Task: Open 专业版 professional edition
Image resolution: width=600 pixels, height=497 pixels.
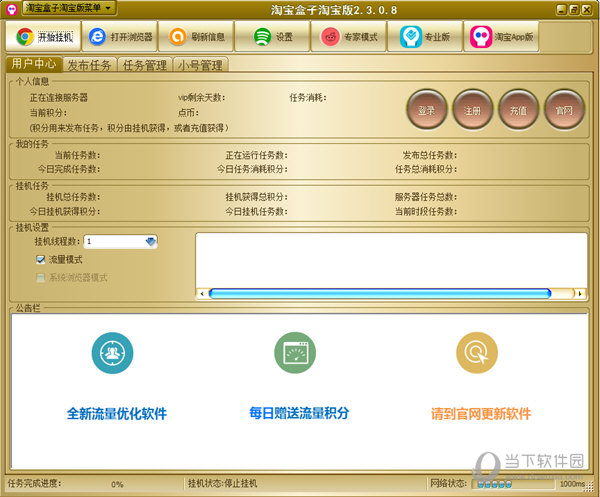Action: tap(425, 37)
